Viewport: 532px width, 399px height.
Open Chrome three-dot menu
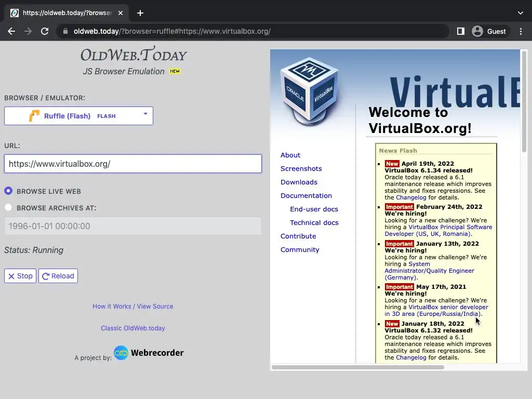tap(521, 31)
